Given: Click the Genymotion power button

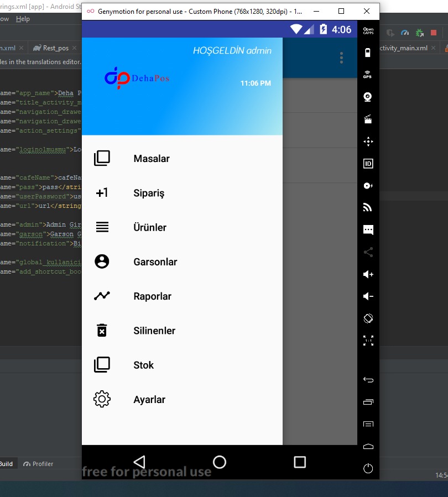Looking at the screenshot, I should point(368,468).
